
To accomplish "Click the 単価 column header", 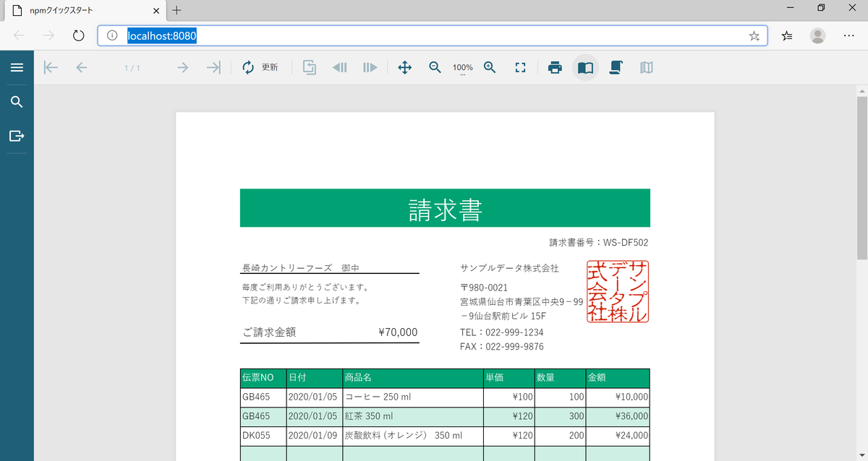I will [x=509, y=379].
